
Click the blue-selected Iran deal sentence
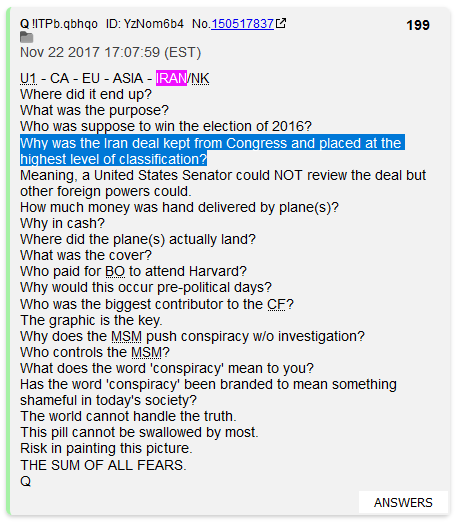(212, 151)
